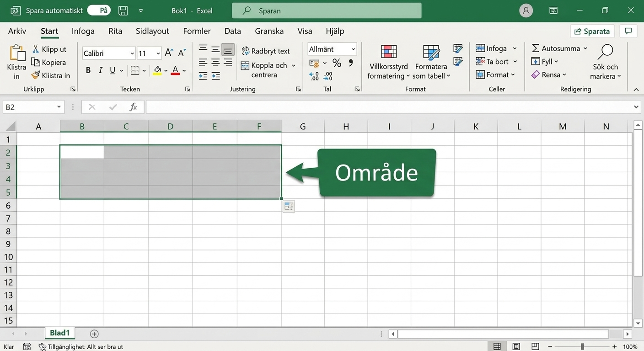Click Autosumma sigma icon
Screen dimensions: 644x351
click(x=536, y=48)
